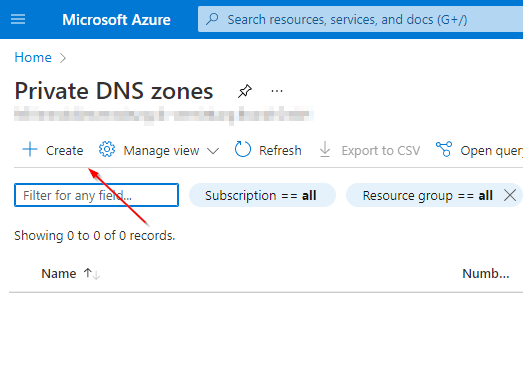Screen dimensions: 523x377
Task: Click Create to add a DNS zone
Action: click(53, 150)
